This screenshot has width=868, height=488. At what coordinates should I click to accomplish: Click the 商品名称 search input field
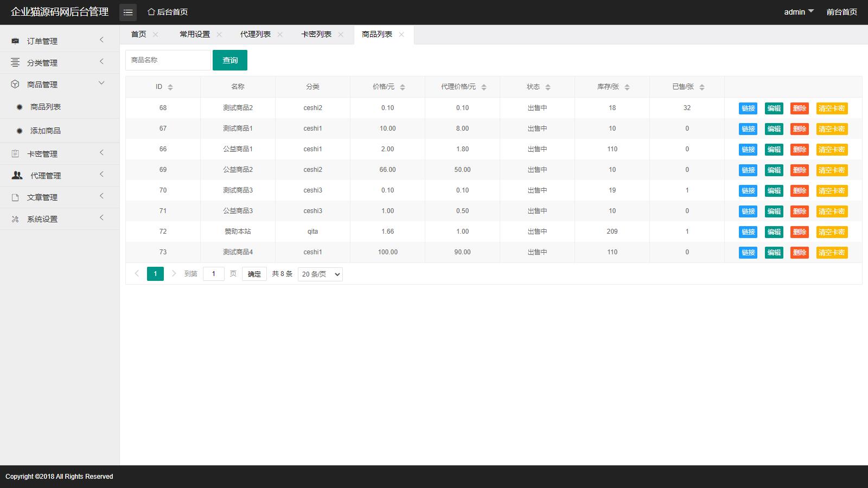tap(168, 60)
